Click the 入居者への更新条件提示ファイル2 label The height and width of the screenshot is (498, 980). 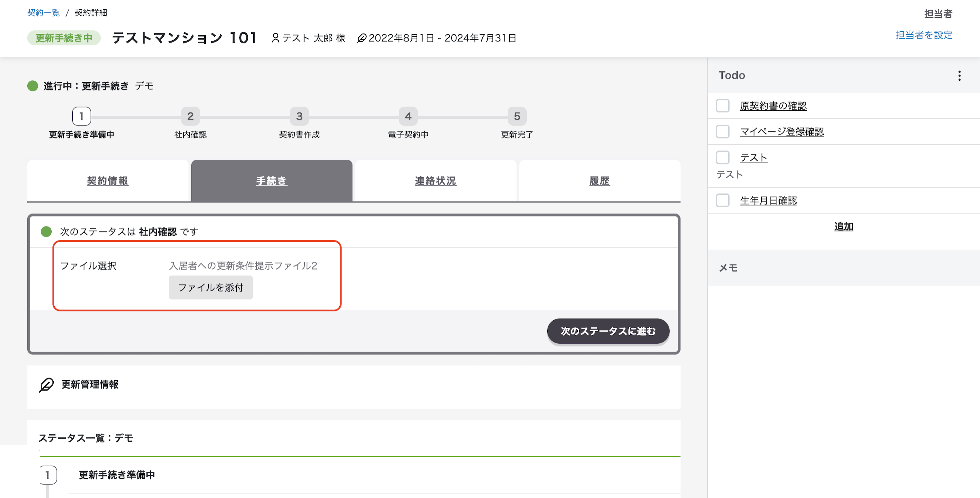pyautogui.click(x=243, y=266)
